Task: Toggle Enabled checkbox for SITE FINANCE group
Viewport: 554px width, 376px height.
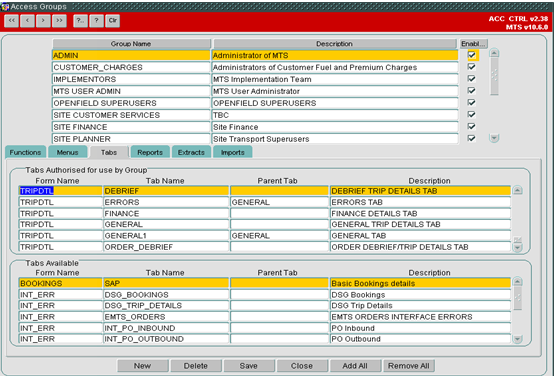Action: click(x=472, y=127)
